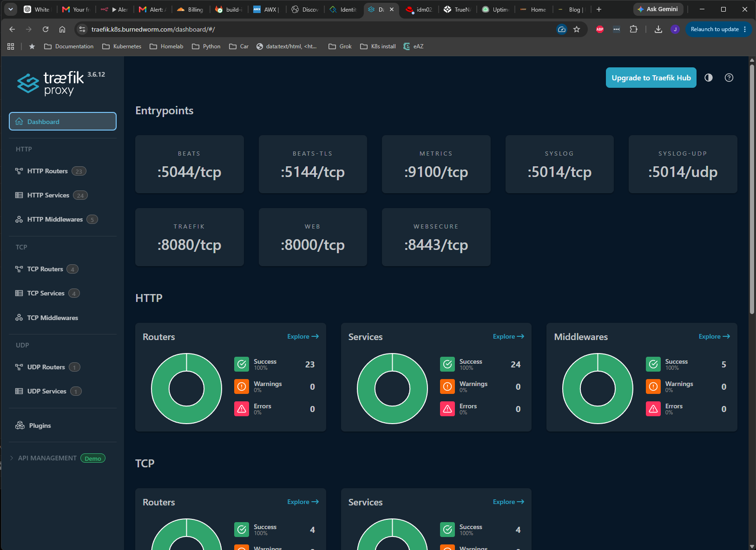The width and height of the screenshot is (756, 550).
Task: Click Upgrade to Traefik Hub button
Action: (x=651, y=78)
